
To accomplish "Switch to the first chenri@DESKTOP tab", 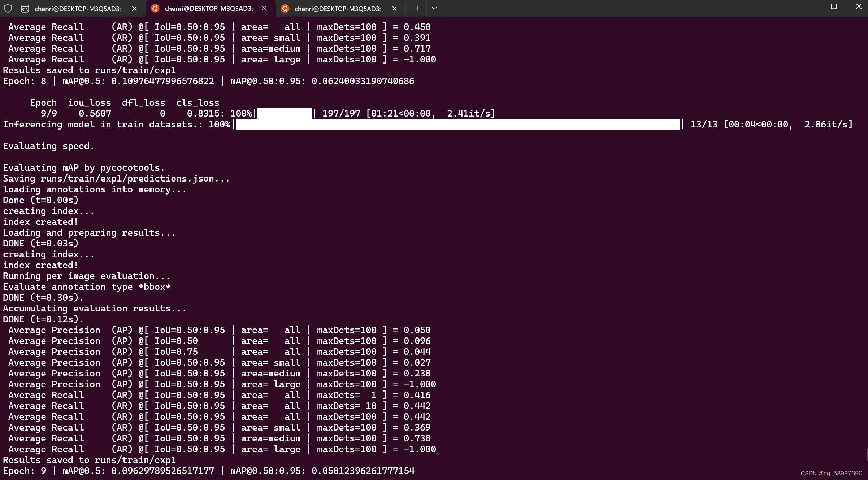I will click(x=77, y=9).
